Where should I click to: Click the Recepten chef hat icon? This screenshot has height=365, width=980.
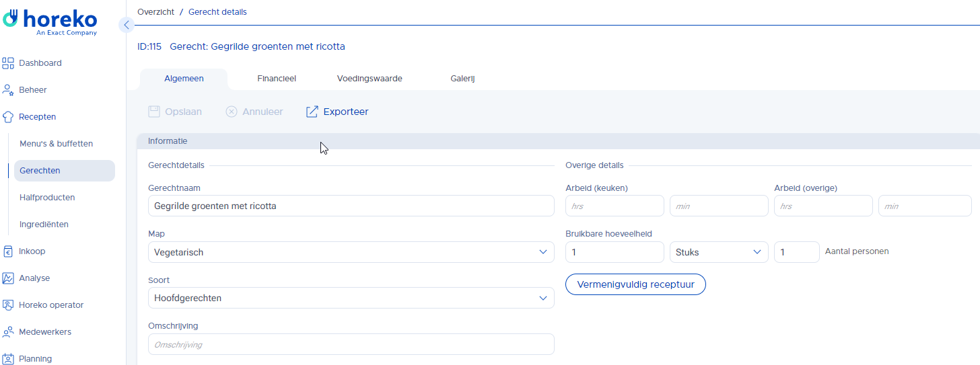[8, 117]
